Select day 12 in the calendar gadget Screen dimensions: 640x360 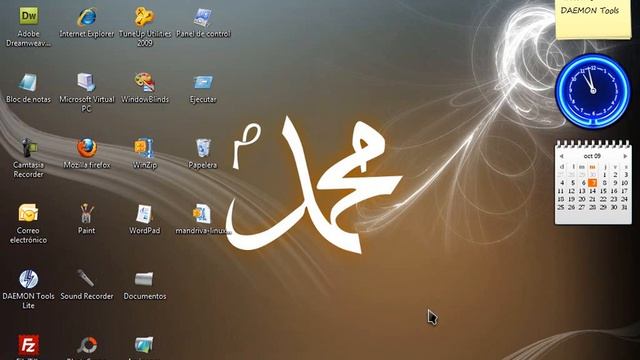(x=571, y=191)
